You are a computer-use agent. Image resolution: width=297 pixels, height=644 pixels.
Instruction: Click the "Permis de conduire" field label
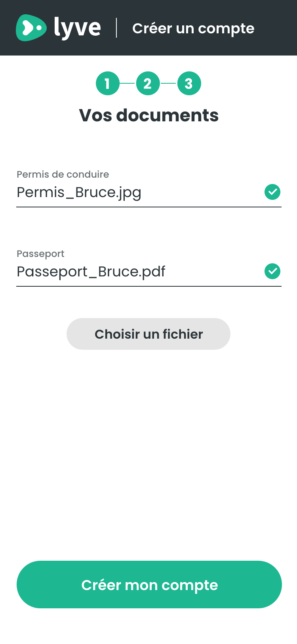pyautogui.click(x=63, y=174)
